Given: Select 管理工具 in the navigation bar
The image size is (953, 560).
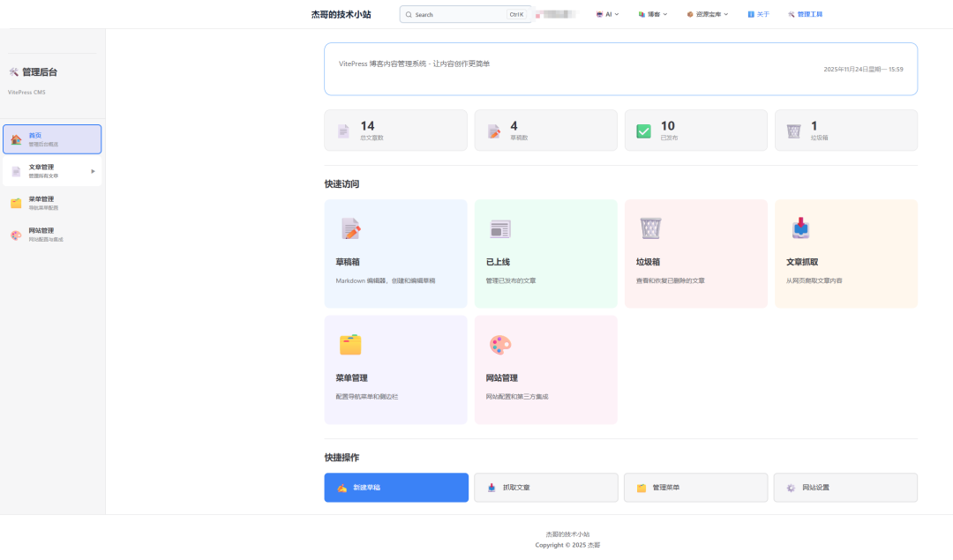Looking at the screenshot, I should [806, 14].
